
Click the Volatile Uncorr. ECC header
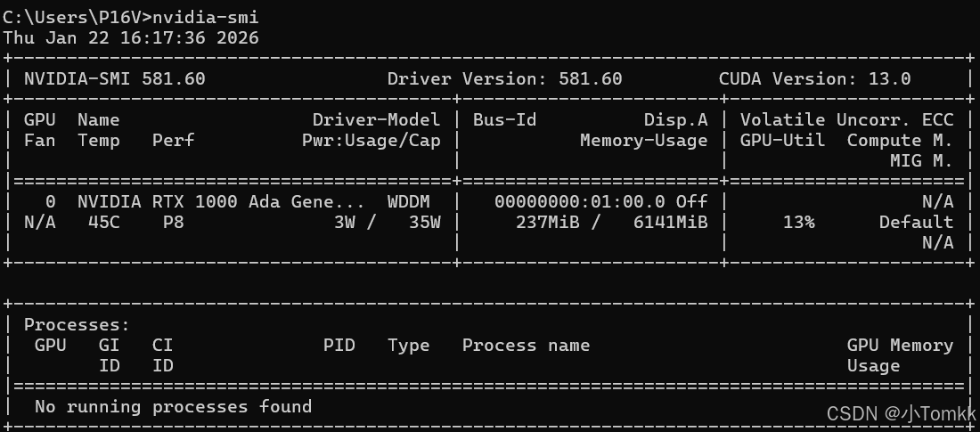pyautogui.click(x=847, y=119)
